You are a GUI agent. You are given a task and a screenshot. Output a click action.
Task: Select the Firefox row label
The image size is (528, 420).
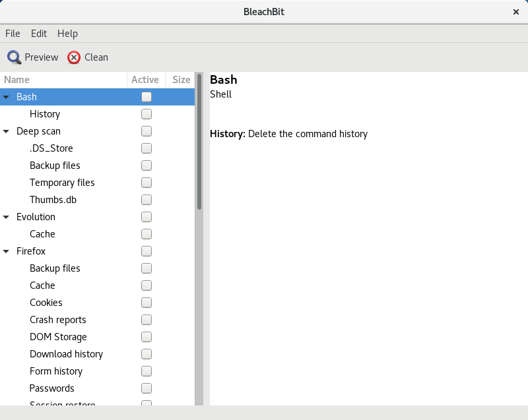click(x=31, y=251)
